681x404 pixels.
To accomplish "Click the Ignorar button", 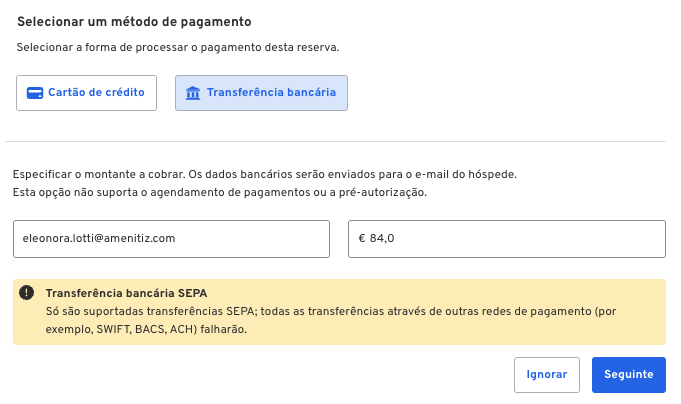I will pos(547,375).
